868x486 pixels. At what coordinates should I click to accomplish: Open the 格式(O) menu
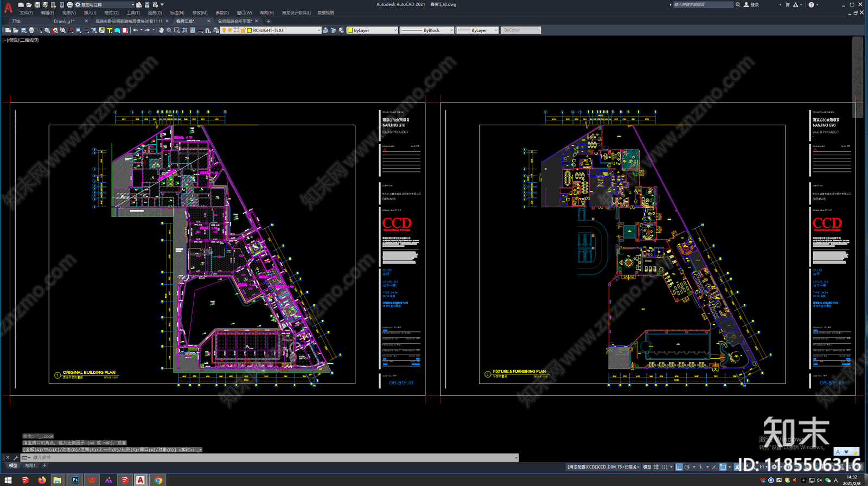tap(111, 12)
